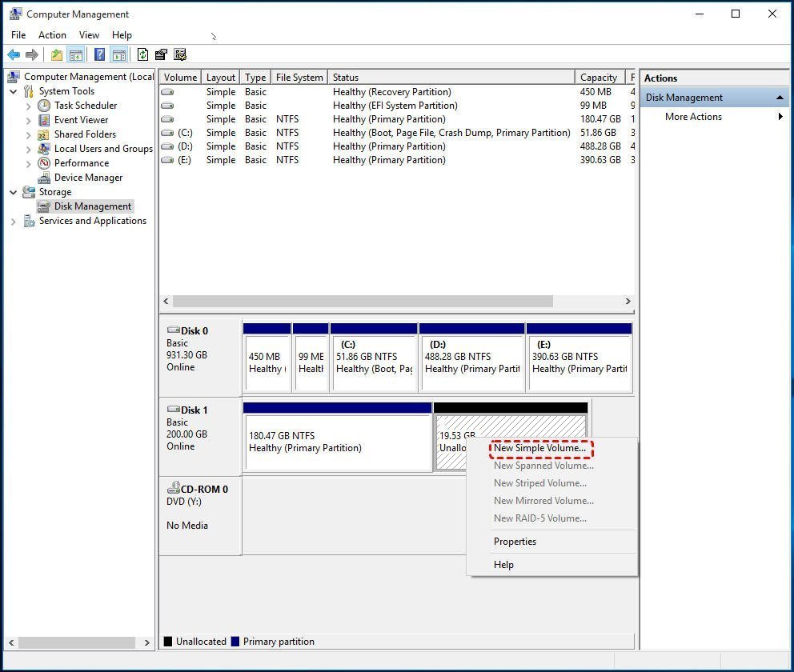Select the Event Viewer icon in tree
The height and width of the screenshot is (672, 794).
point(44,120)
